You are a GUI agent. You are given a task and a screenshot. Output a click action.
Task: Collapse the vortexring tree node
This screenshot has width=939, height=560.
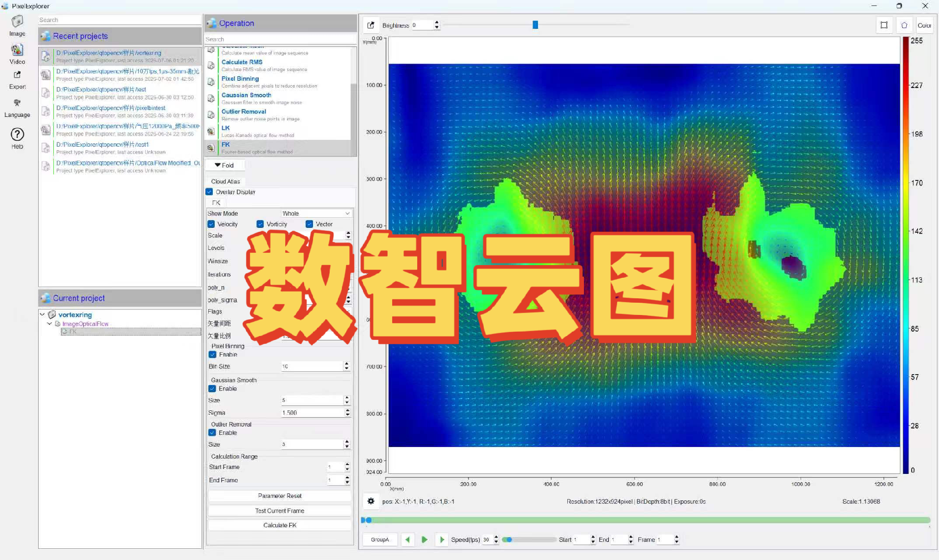(x=43, y=314)
